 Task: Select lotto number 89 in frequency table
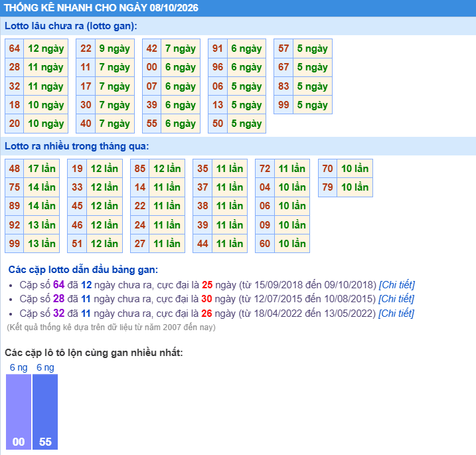(x=14, y=206)
